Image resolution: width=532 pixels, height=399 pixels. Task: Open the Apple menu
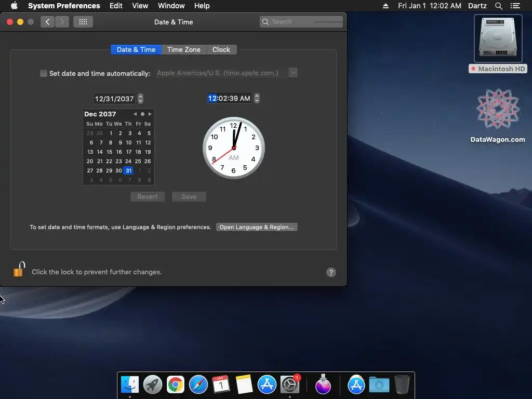pos(14,6)
